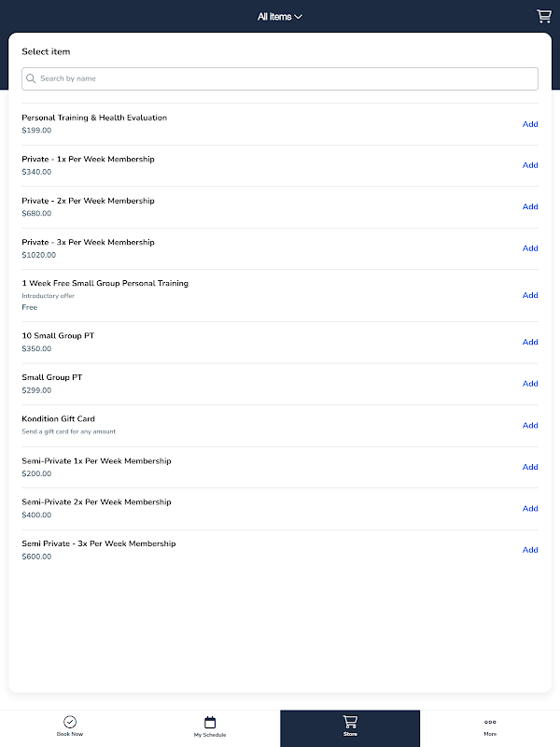Open the Kondition Gift Card item title
Viewport: 560px width, 747px height.
(x=59, y=419)
